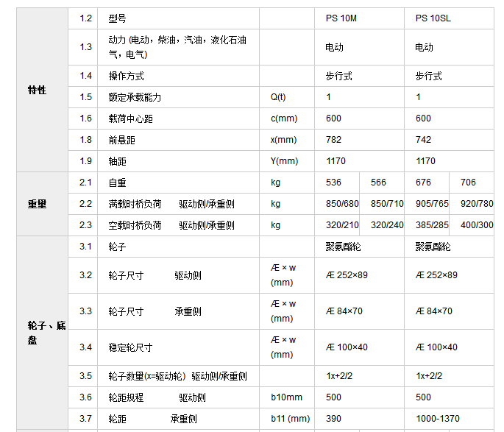This screenshot has height=432, width=504.
Task: Click the 特性 category cell
Action: click(x=42, y=90)
